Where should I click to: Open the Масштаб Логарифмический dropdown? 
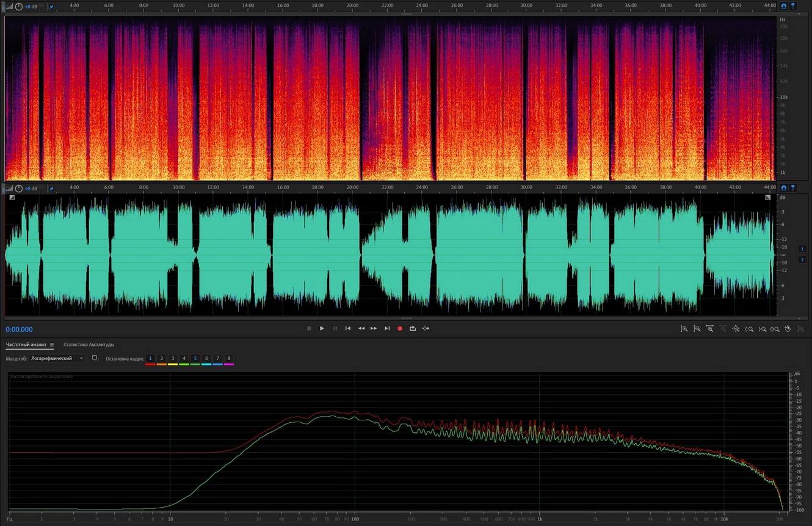coord(57,358)
